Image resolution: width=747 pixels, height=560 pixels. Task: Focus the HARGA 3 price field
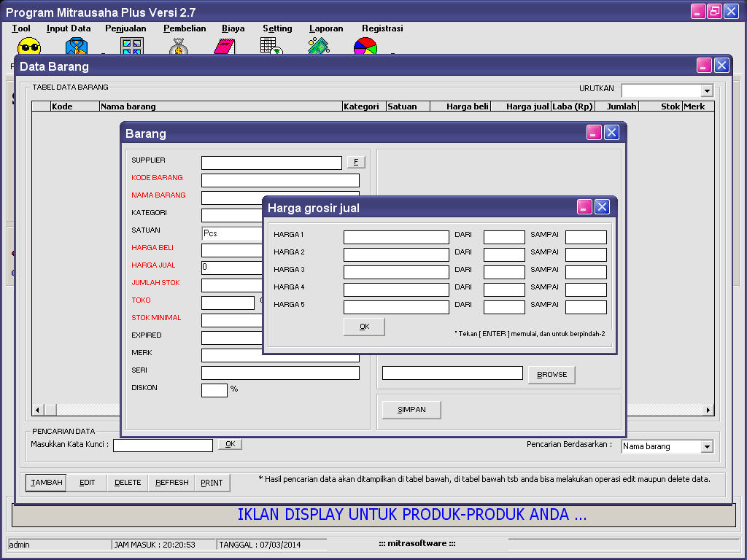click(x=396, y=273)
